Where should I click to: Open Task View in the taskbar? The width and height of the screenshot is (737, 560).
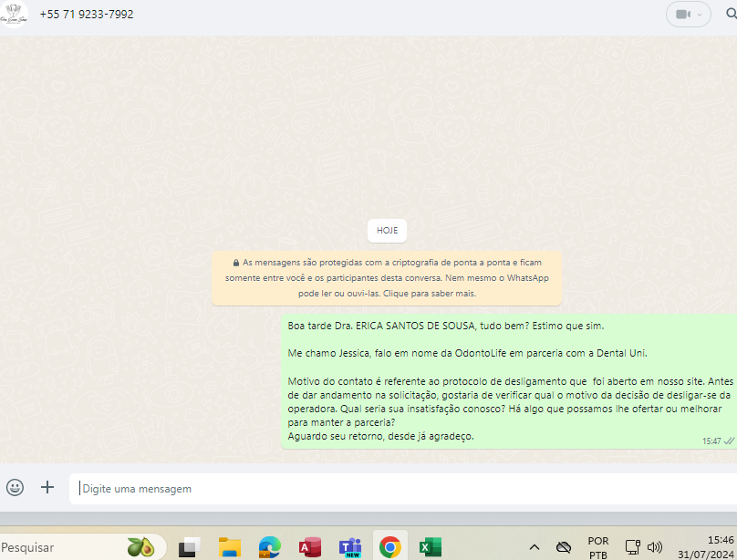(x=189, y=547)
